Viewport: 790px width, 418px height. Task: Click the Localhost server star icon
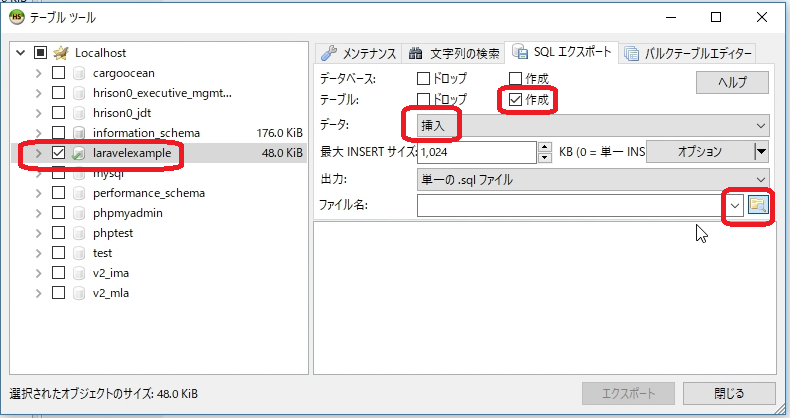61,53
